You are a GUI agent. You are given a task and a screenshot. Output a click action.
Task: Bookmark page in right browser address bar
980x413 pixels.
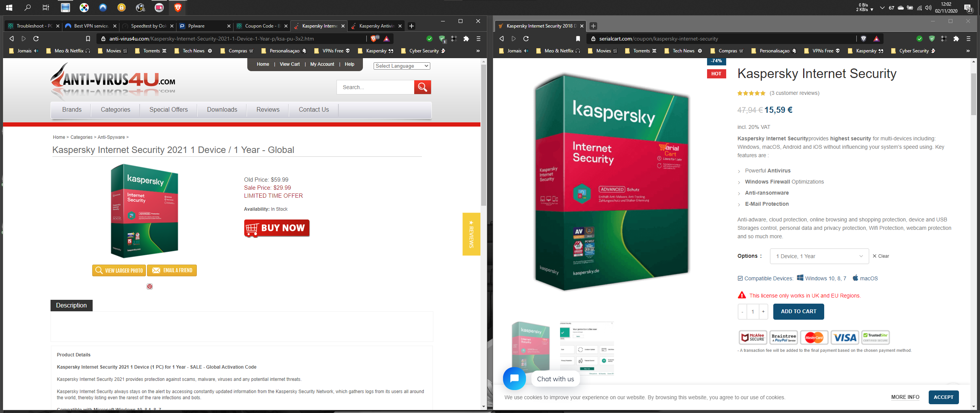578,39
